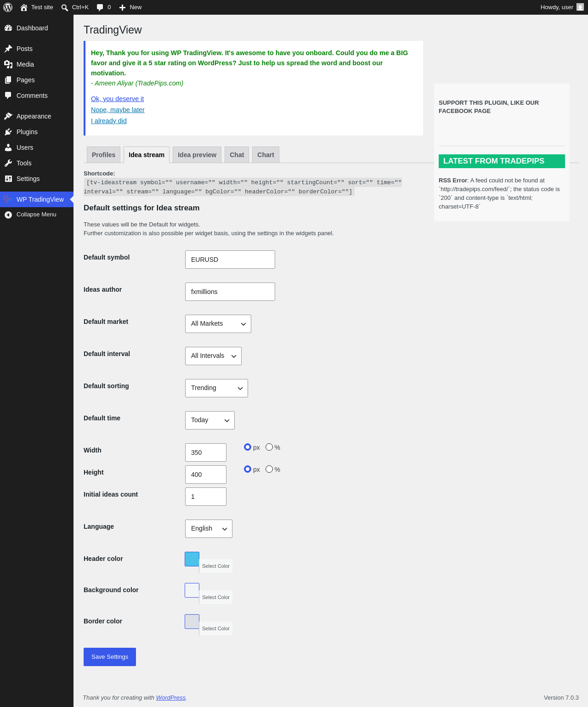The image size is (588, 707).
Task: Open the Language dropdown
Action: click(x=209, y=529)
